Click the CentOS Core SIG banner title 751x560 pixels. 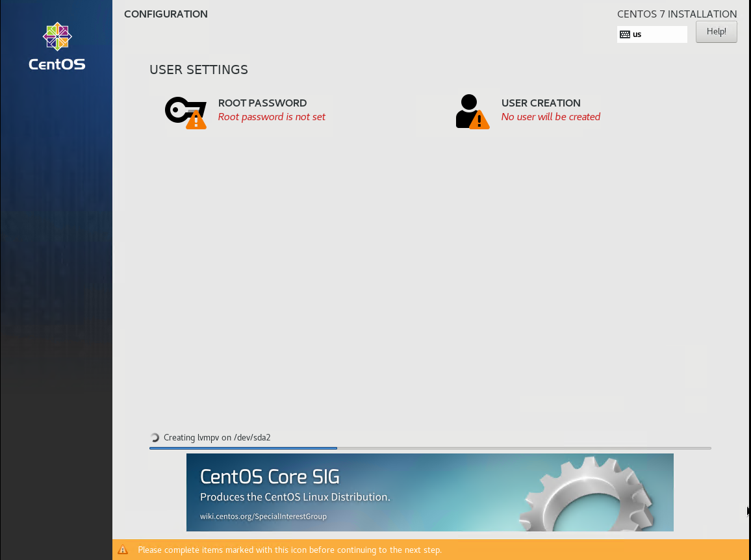coord(270,477)
